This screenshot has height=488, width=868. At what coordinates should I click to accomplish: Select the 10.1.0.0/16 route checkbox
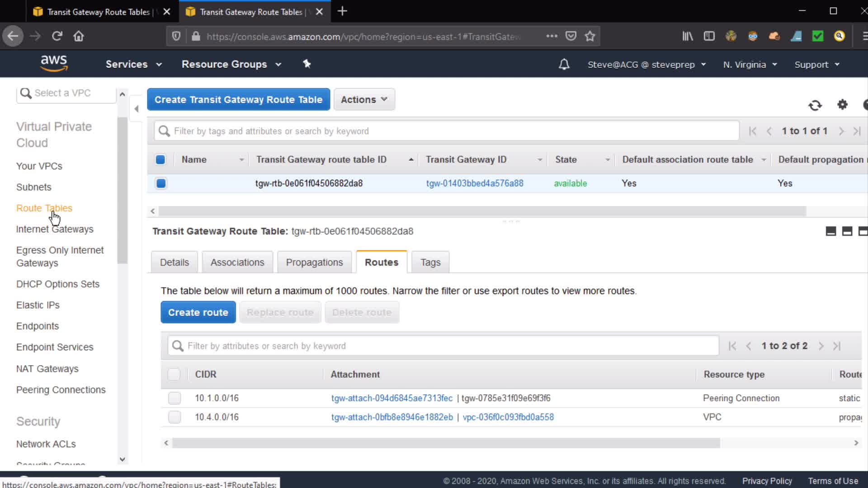click(174, 398)
